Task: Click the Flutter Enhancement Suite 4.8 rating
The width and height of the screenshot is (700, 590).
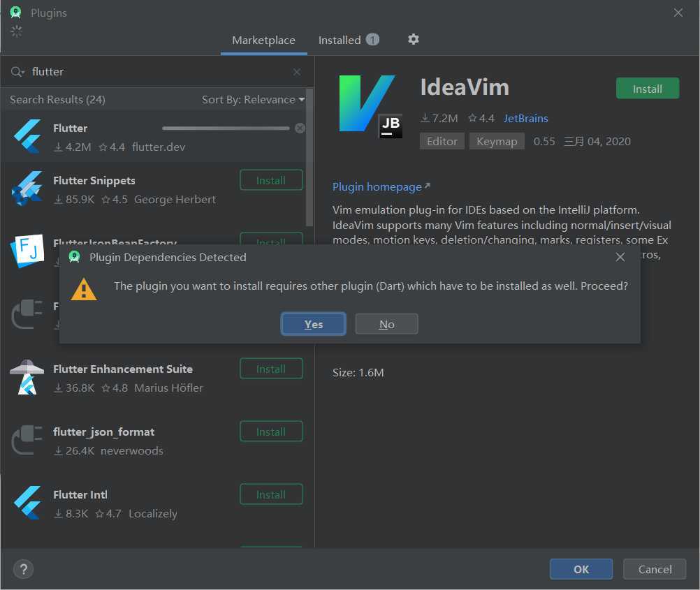Action: click(115, 388)
